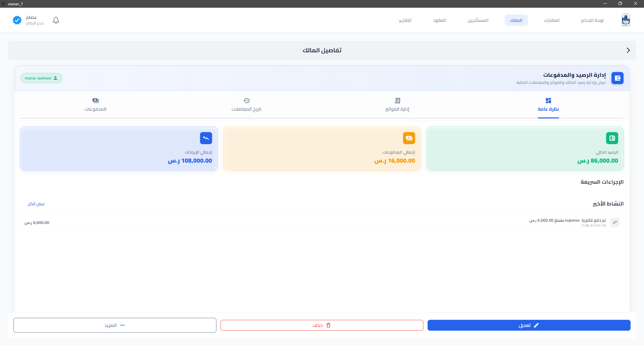Click the manar waheed owner chip
Screen dimensions: 644x345
[x=41, y=78]
